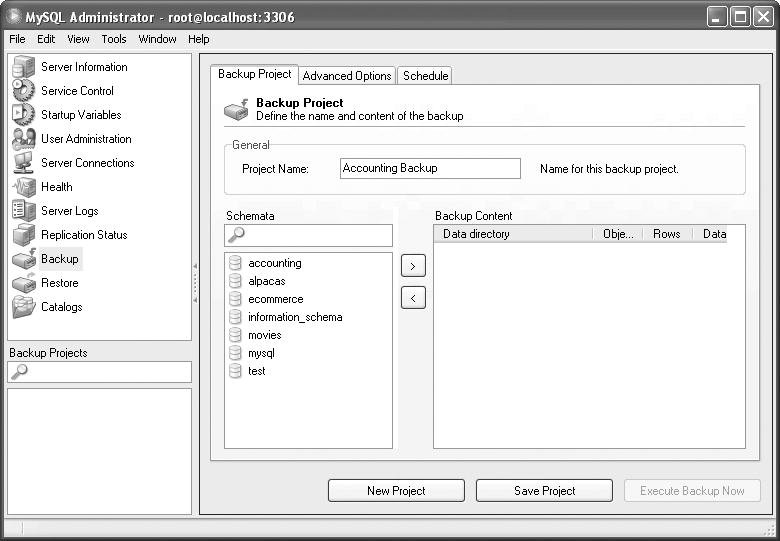Click the Server Connections monitor icon
The image size is (780, 541).
23,163
